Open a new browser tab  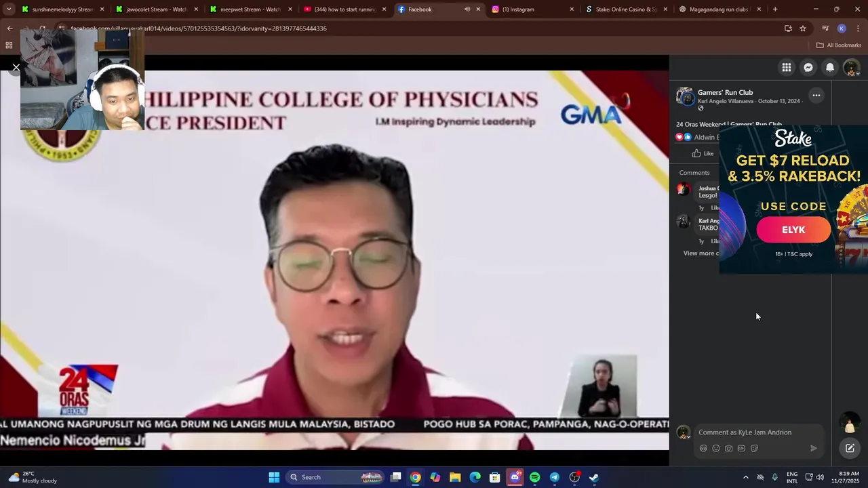[775, 9]
